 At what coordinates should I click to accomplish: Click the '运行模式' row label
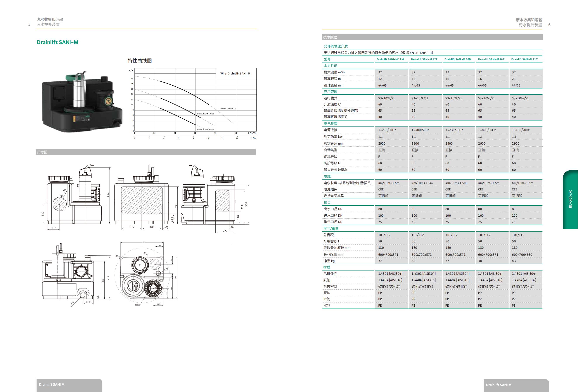[330, 98]
